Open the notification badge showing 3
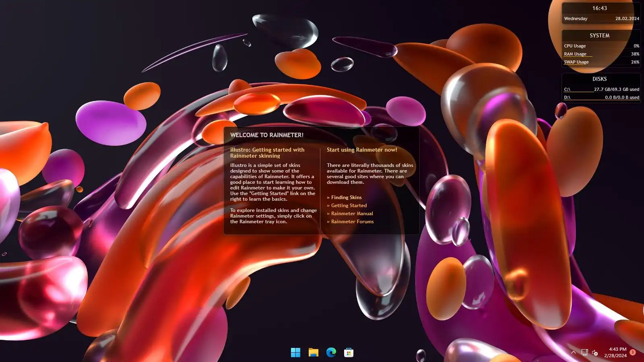The height and width of the screenshot is (362, 644). click(633, 352)
